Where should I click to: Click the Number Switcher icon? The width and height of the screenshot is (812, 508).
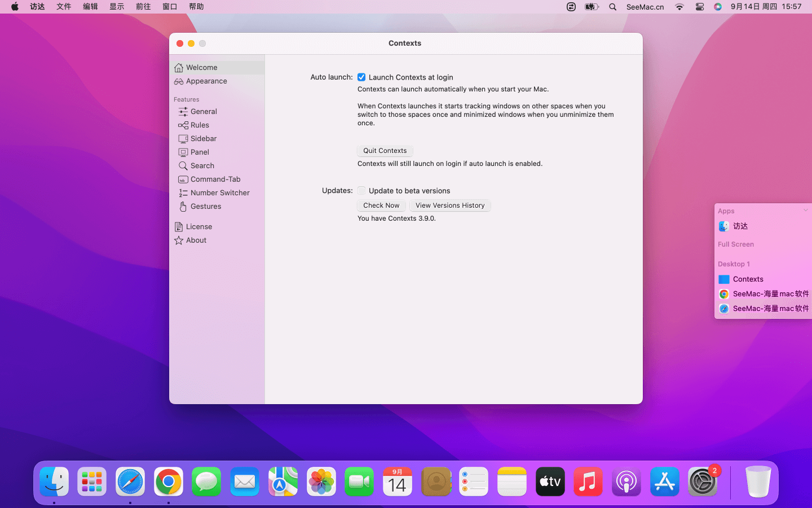(183, 193)
